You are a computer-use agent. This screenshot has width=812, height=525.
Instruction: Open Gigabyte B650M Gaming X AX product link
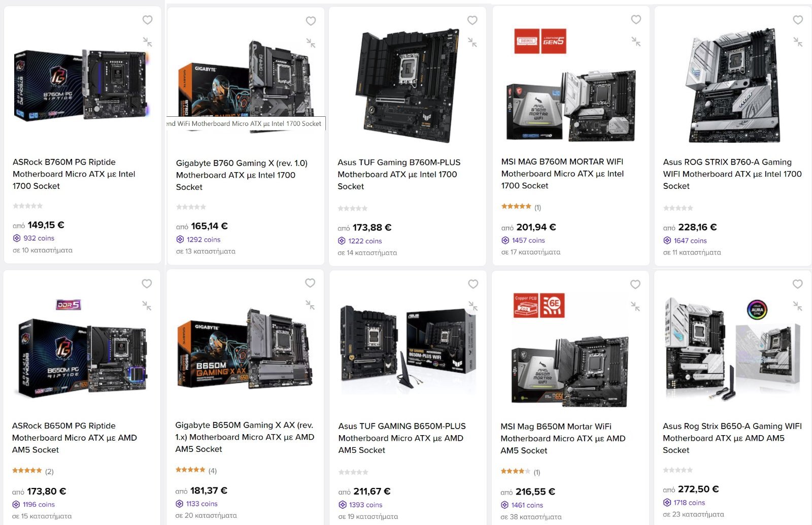[x=245, y=437]
